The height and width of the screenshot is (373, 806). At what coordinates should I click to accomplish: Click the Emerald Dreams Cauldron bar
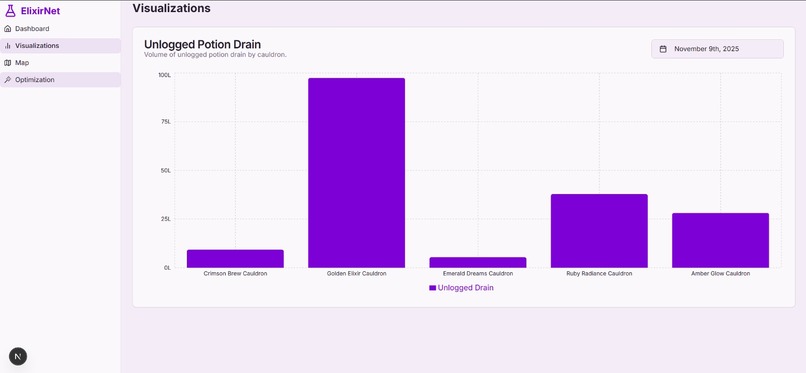coord(478,262)
